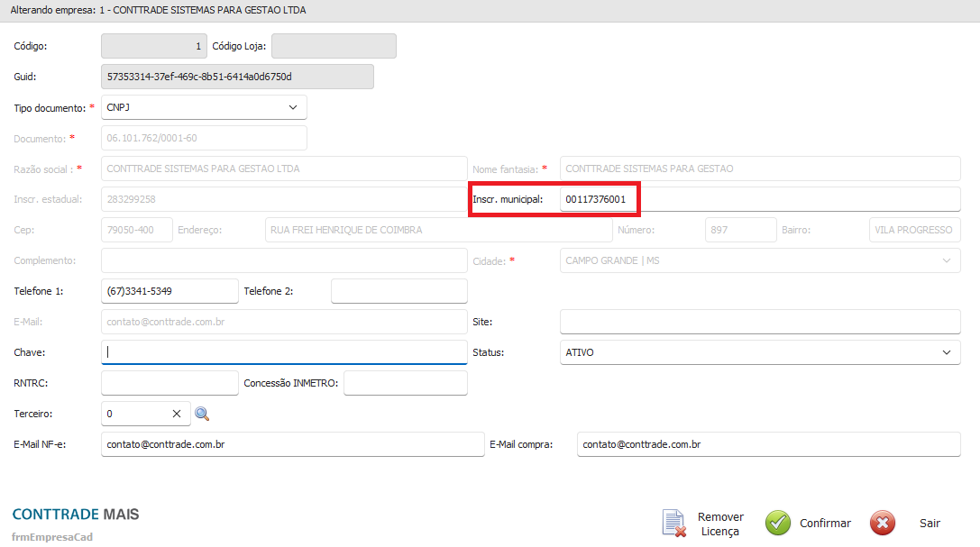This screenshot has width=980, height=547.
Task: Click the green Confirmar checkmark icon
Action: pos(778,523)
